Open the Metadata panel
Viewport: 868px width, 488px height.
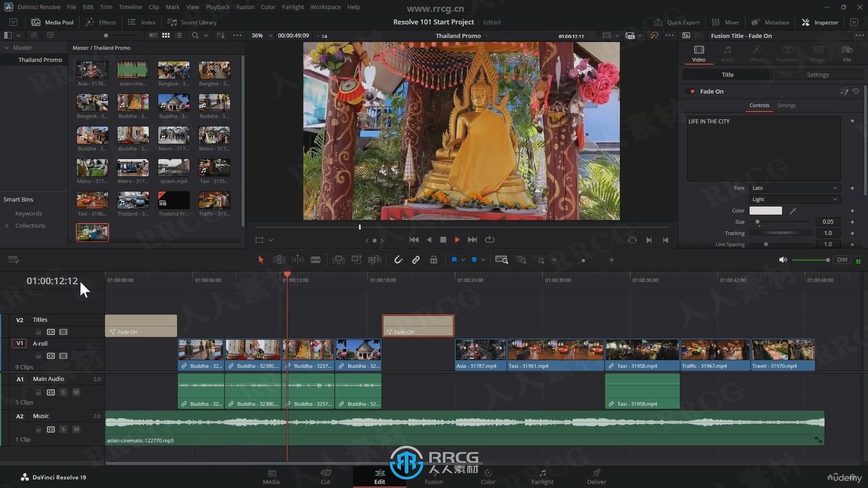(x=770, y=22)
